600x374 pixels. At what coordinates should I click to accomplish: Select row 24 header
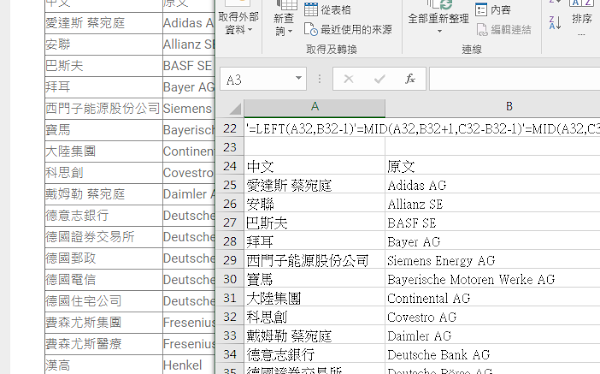coord(230,166)
